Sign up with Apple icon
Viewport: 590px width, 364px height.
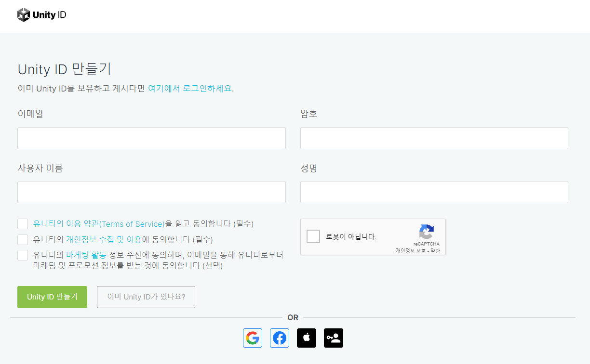pyautogui.click(x=307, y=338)
